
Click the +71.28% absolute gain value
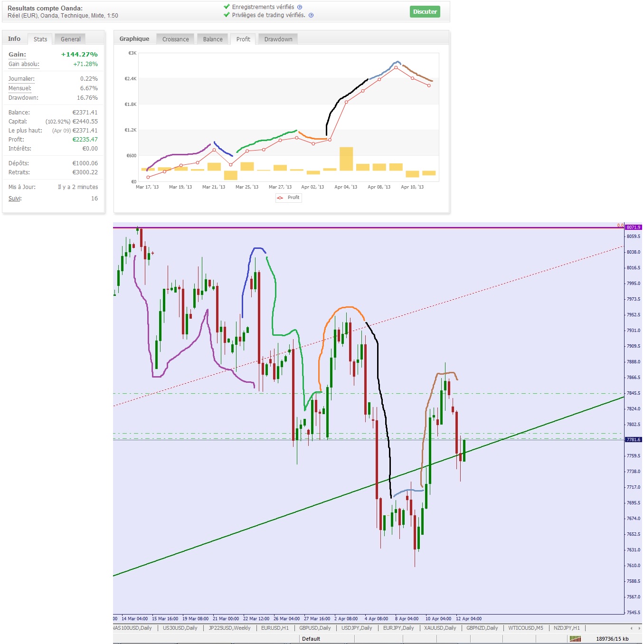(85, 64)
